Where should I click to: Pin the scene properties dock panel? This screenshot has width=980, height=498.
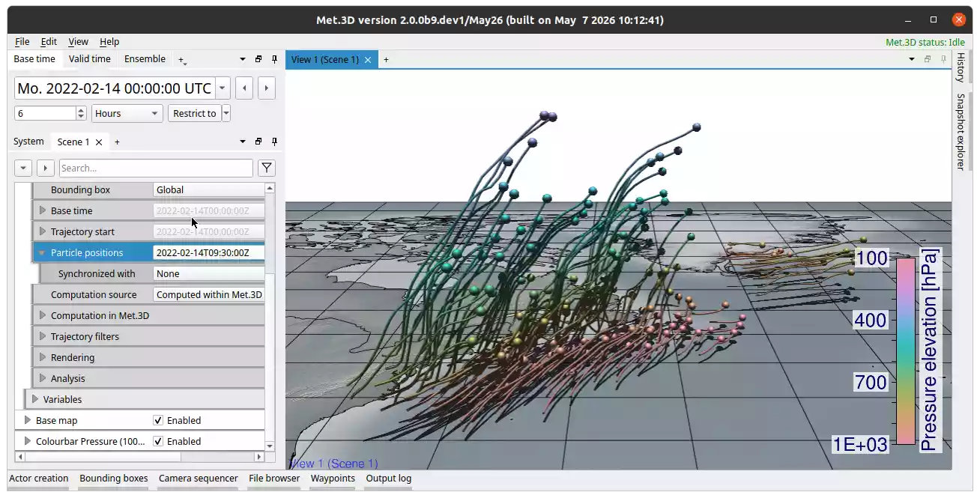[274, 142]
